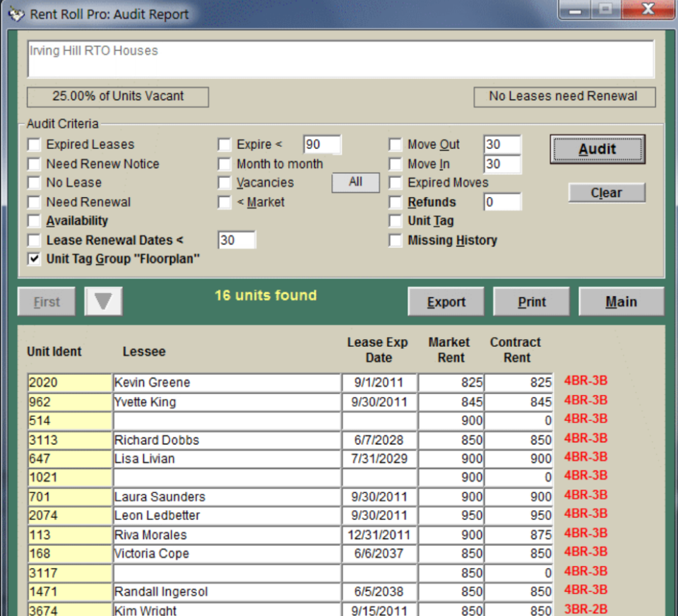Viewport: 678px width, 616px height.
Task: Click the Lease Renewal Dates value box
Action: coord(237,240)
